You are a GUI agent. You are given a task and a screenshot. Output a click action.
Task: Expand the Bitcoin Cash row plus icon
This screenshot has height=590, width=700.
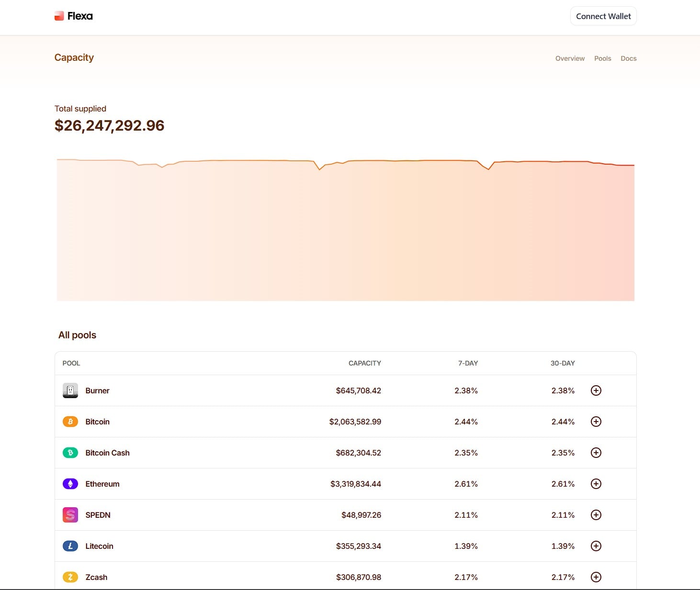596,453
